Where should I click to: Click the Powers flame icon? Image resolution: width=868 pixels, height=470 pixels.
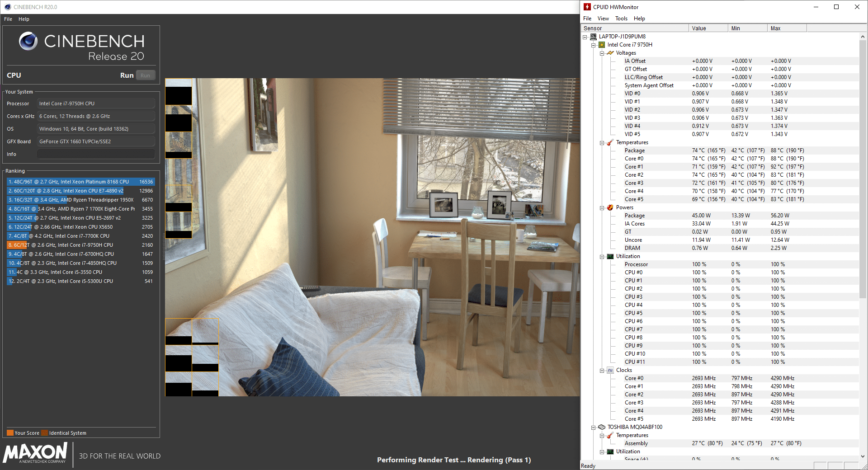[x=610, y=207]
